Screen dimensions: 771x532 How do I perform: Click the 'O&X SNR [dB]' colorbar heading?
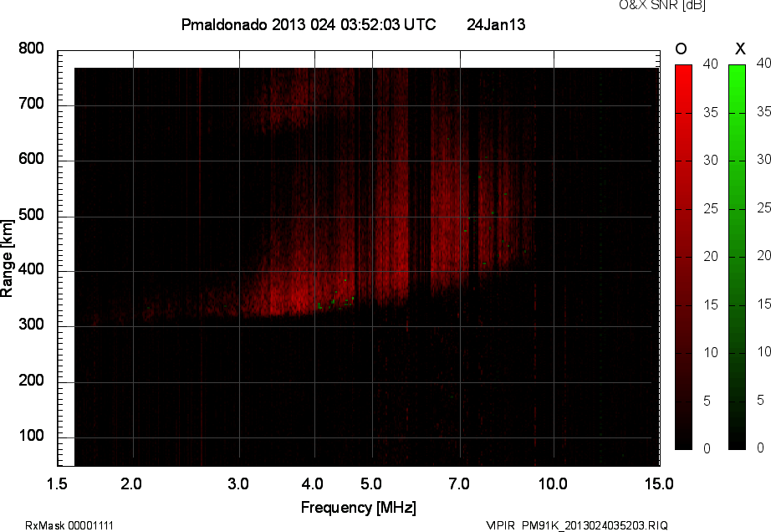point(662,5)
